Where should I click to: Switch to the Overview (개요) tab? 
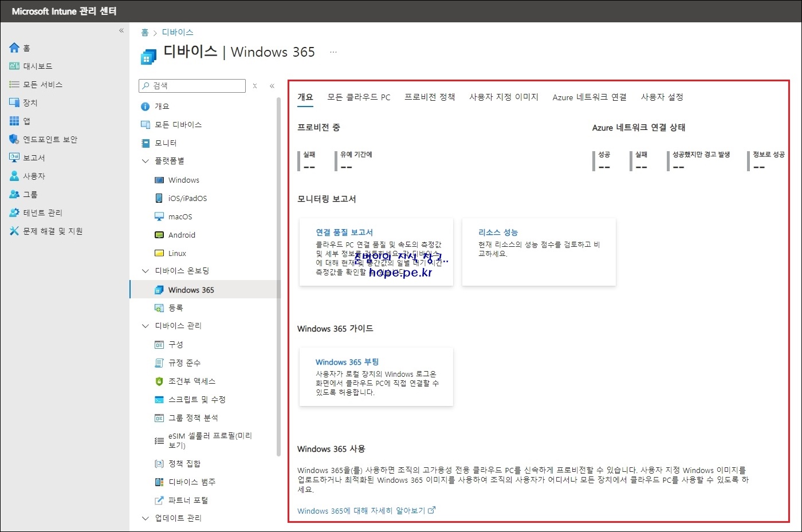click(x=305, y=97)
